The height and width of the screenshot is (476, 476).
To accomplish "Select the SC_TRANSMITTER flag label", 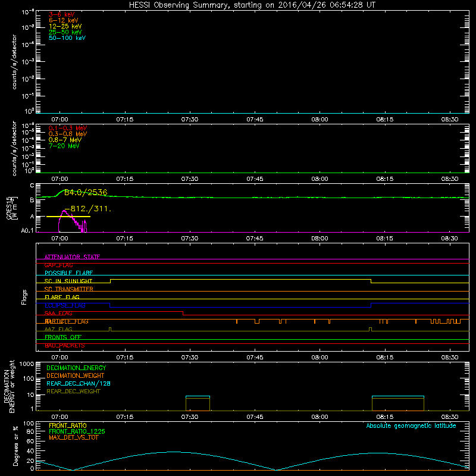I will click(x=69, y=289).
